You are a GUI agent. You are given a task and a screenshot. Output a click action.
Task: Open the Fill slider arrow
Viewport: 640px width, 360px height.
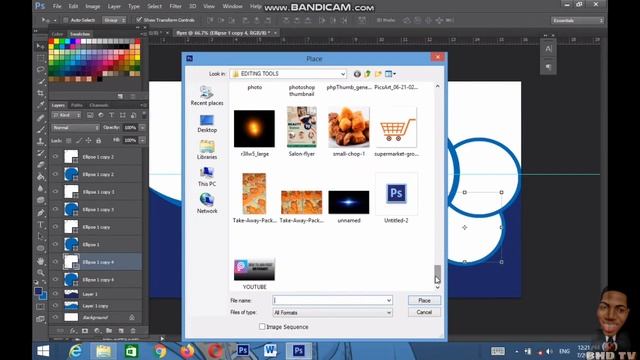point(142,140)
